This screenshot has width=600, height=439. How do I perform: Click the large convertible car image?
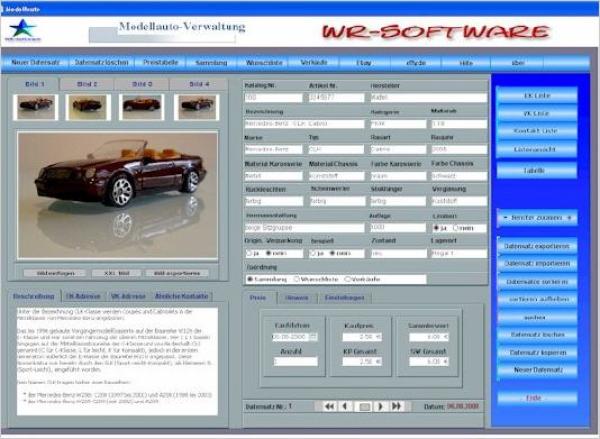122,192
